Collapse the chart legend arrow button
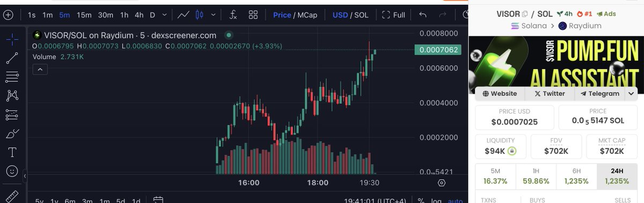644x203 pixels. [40, 69]
